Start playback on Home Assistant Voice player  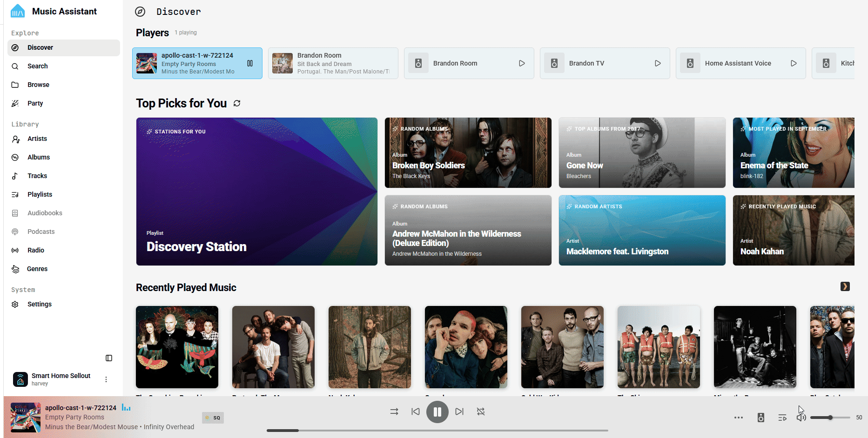pos(794,63)
